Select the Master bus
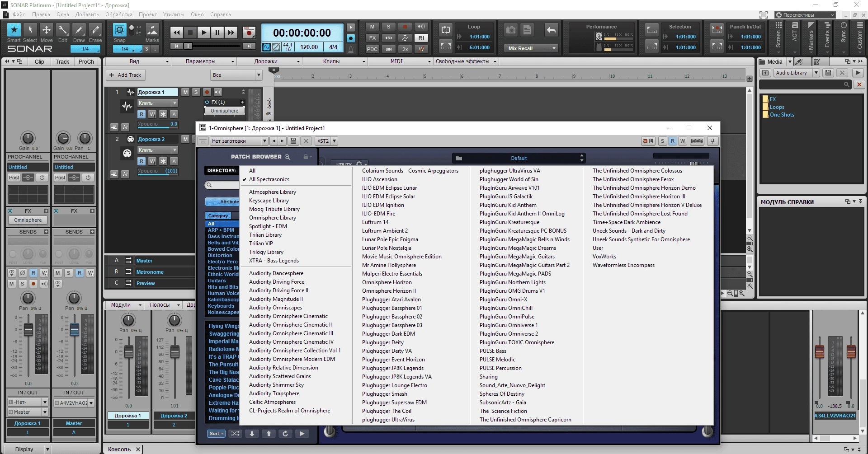The image size is (868, 454). [145, 261]
